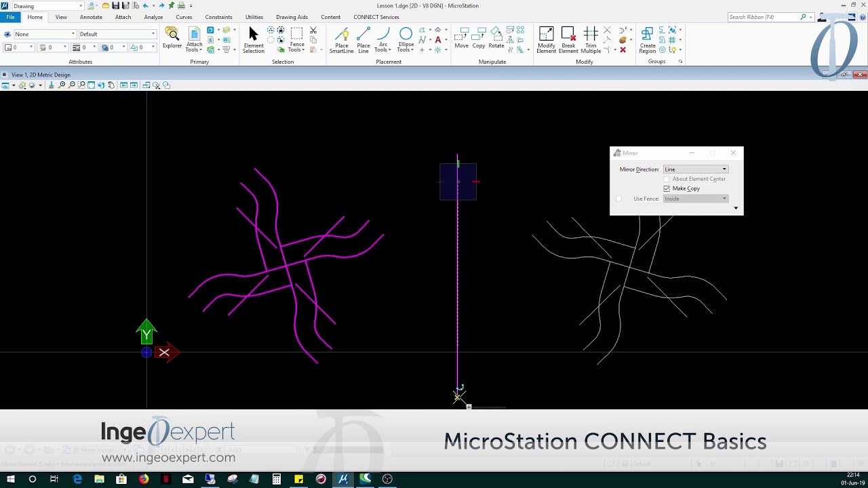This screenshot has width=868, height=488.
Task: Choose the Rotate tool in Manipulate
Action: tap(496, 38)
